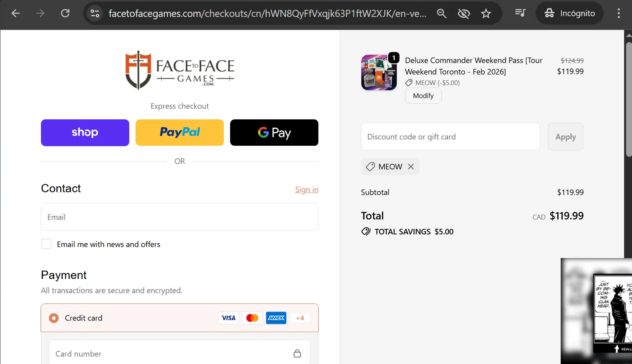Click the Visa card icon
Viewport: 632px width, 364px height.
(x=229, y=318)
